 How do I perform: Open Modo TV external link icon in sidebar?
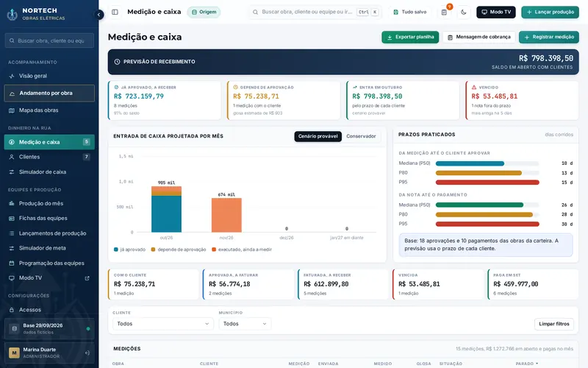coord(87,278)
